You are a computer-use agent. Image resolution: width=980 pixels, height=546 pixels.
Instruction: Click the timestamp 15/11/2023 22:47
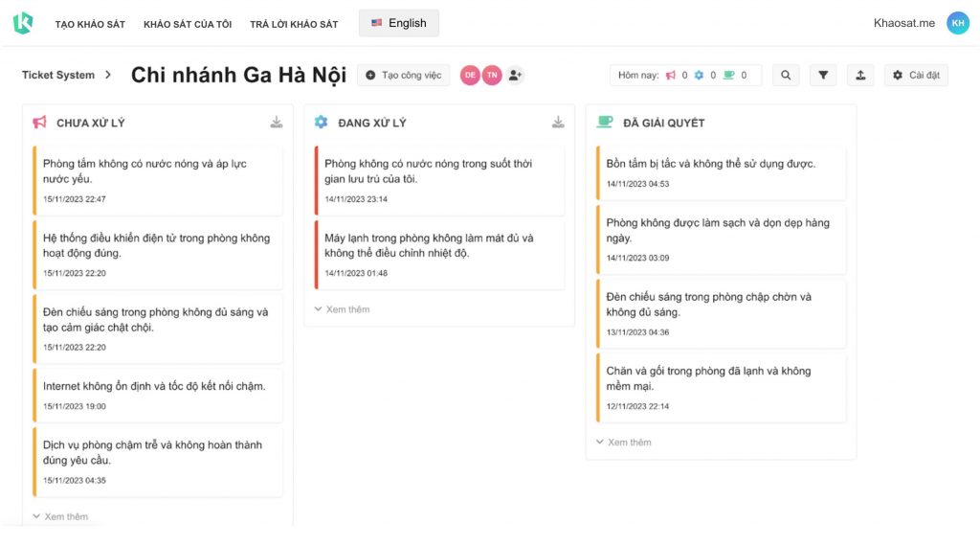(x=75, y=199)
